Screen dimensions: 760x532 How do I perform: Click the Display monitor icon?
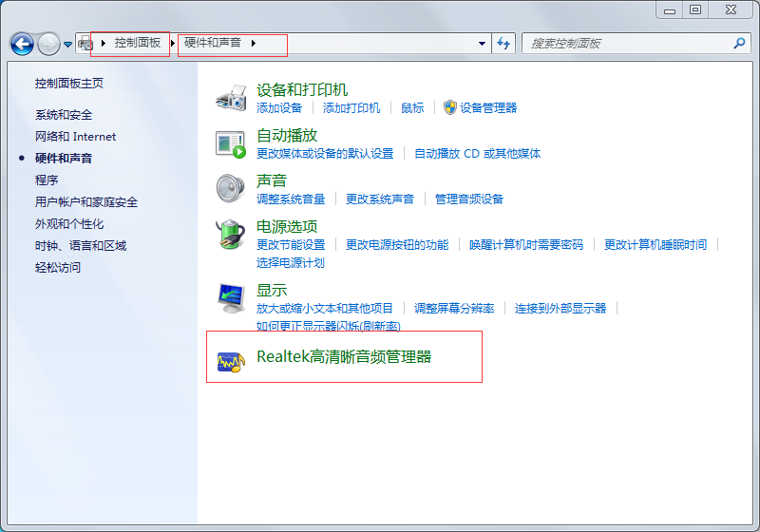231,298
